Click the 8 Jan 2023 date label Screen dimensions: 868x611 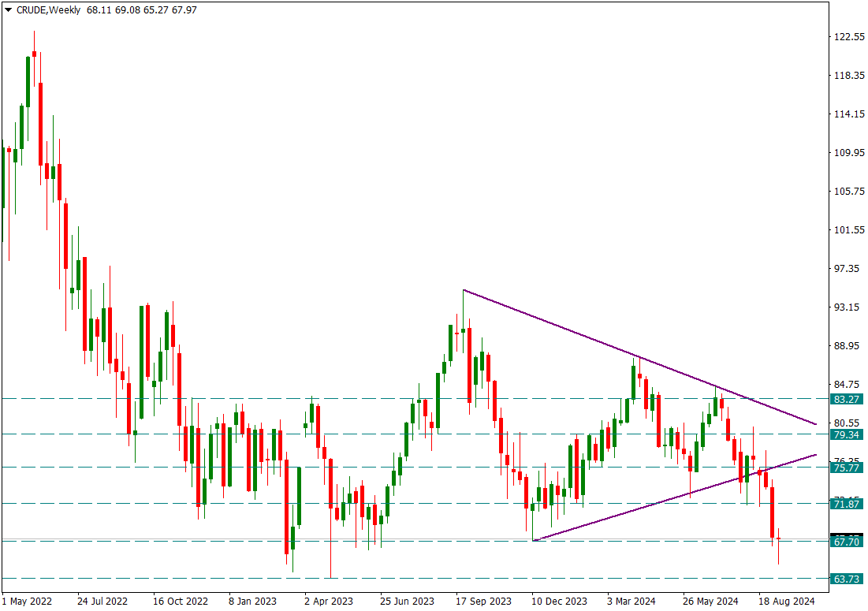tap(252, 601)
